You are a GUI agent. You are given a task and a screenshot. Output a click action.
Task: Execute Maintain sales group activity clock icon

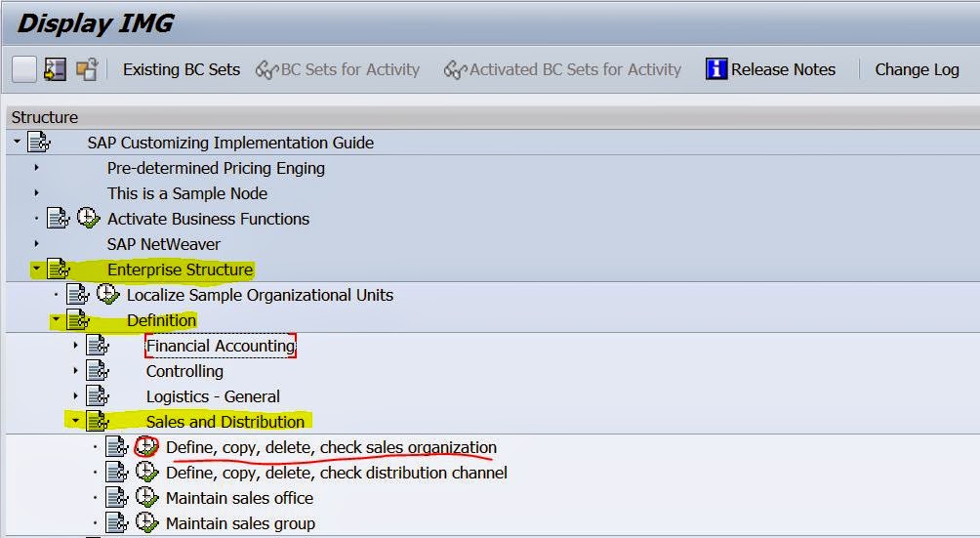[146, 523]
